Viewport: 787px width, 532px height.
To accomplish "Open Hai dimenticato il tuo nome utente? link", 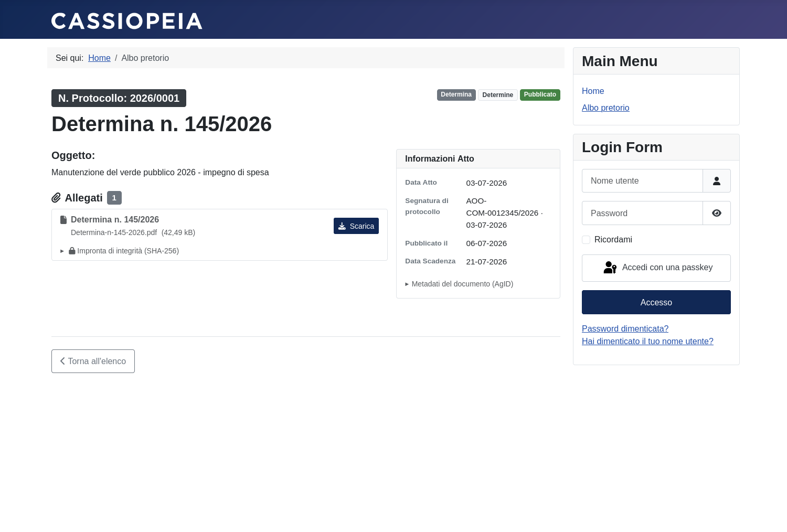I will coord(647,341).
